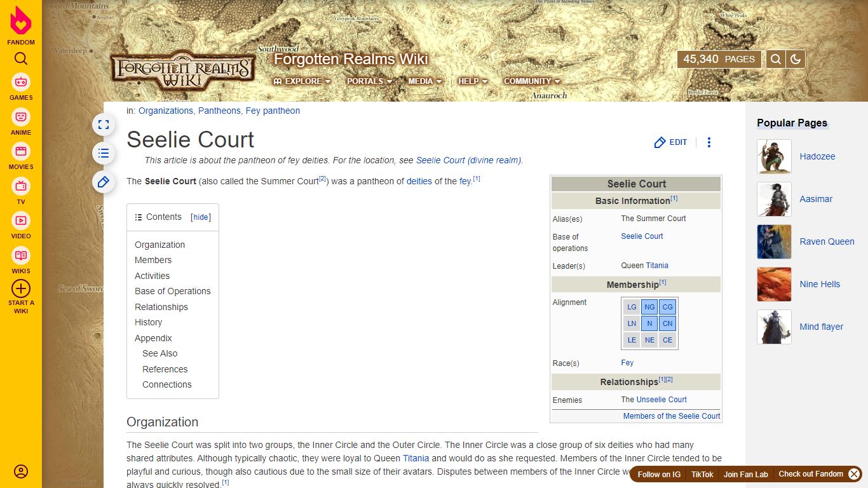Image resolution: width=868 pixels, height=488 pixels.
Task: Click Check out Fandom button
Action: [x=811, y=474]
